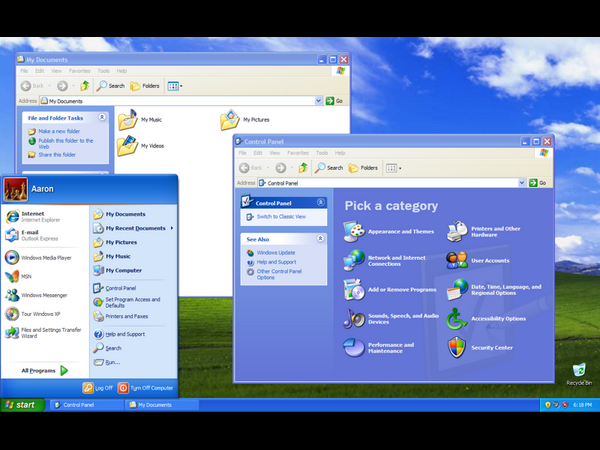The height and width of the screenshot is (450, 600).
Task: Open My Pictures folder in My Documents window
Action: pyautogui.click(x=245, y=120)
